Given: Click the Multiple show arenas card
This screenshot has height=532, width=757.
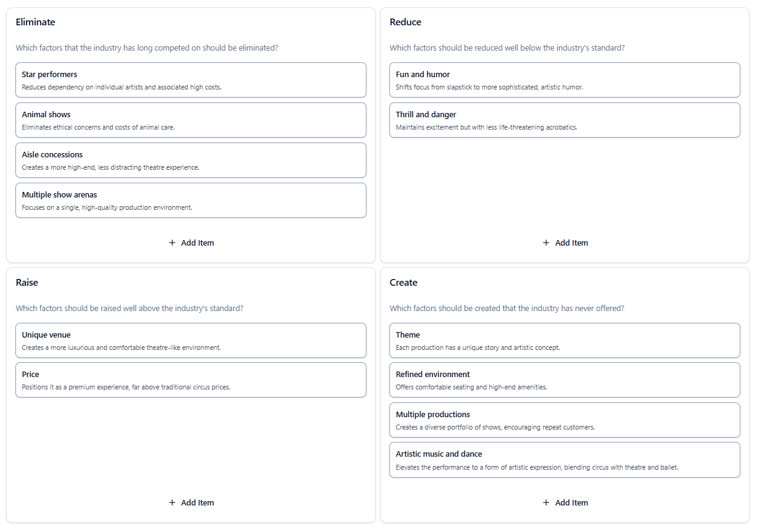Looking at the screenshot, I should 191,200.
